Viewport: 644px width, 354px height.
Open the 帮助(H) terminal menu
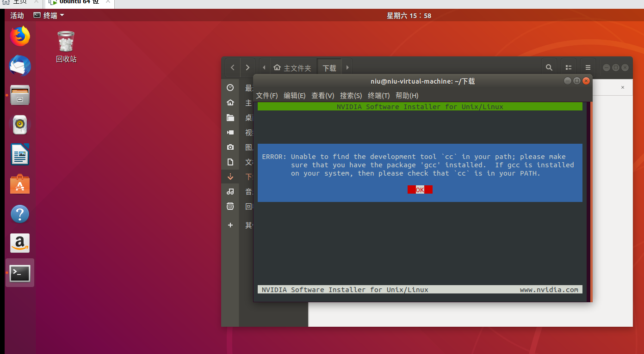coord(407,96)
